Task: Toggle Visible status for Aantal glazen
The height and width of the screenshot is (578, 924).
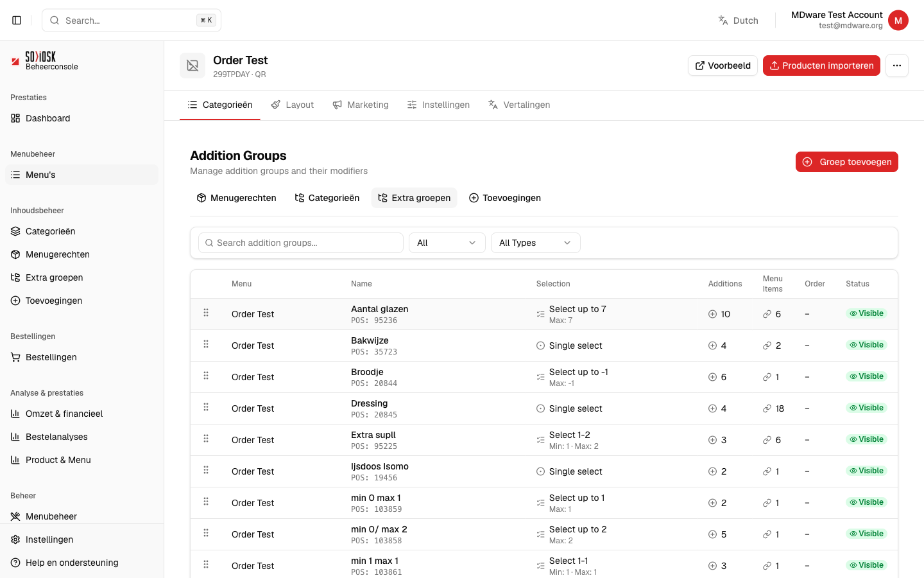Action: click(x=866, y=313)
